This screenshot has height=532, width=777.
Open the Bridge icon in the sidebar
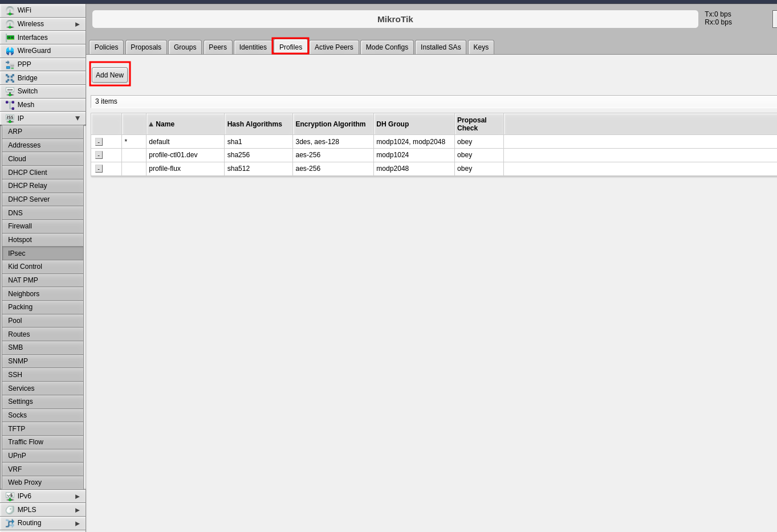10,78
